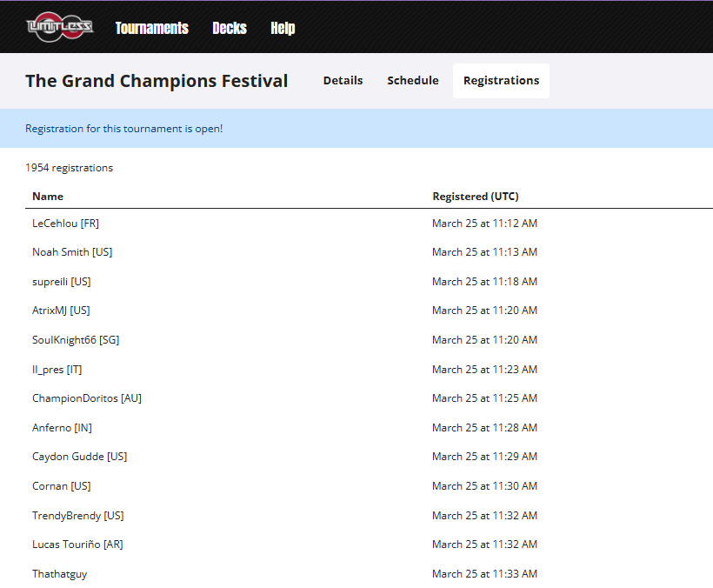713x588 pixels.
Task: Click AtrixMJ's 11:20 AM registration time
Action: click(484, 311)
